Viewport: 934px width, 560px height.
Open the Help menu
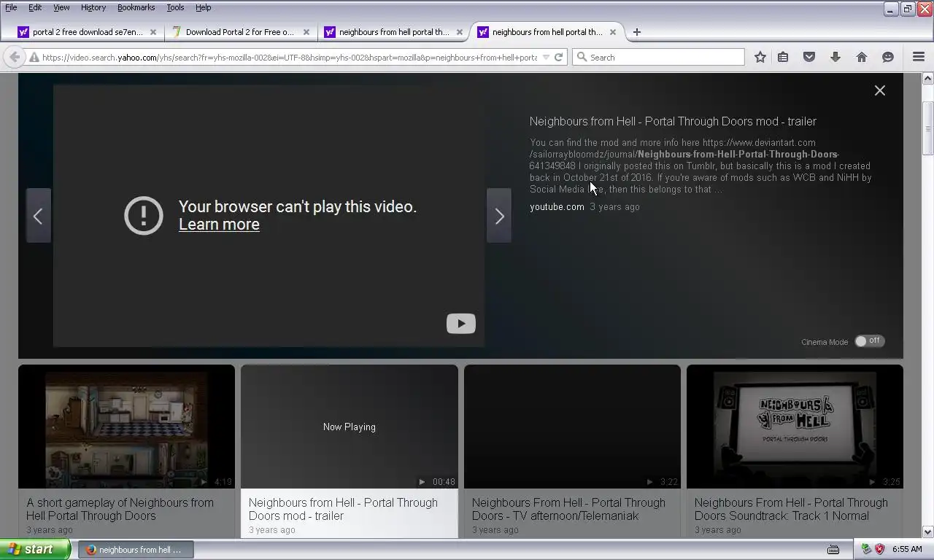(203, 7)
